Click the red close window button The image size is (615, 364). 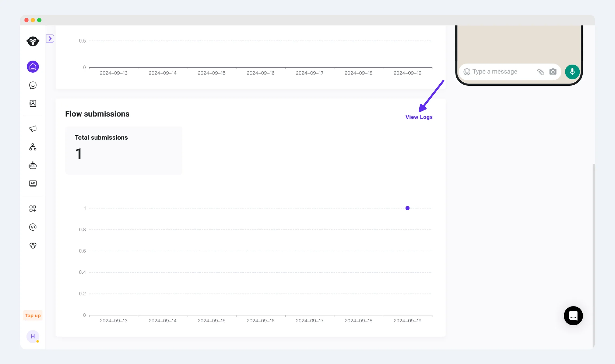coord(26,20)
